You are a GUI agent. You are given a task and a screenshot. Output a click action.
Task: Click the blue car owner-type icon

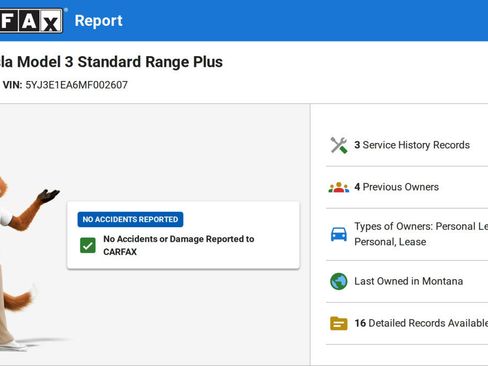[x=339, y=234]
